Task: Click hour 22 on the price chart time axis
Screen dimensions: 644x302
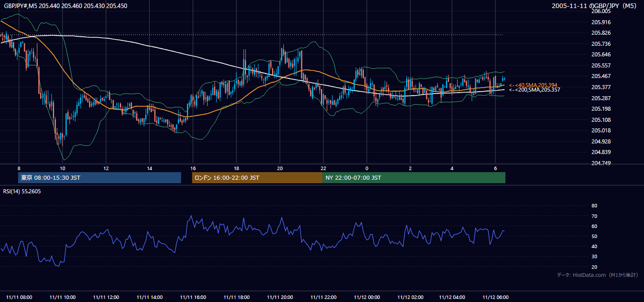Action: click(x=324, y=168)
